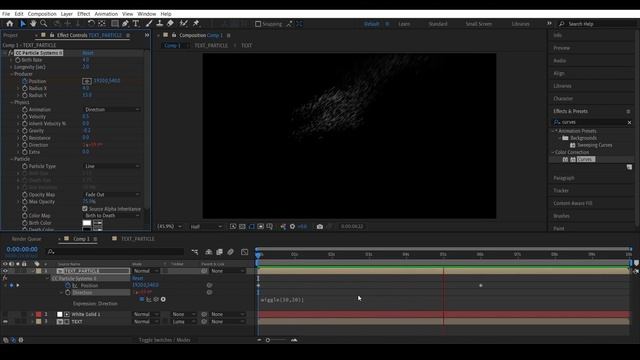The image size is (640, 360).
Task: Click the Position stopwatch in Effect Controls
Action: click(25, 81)
